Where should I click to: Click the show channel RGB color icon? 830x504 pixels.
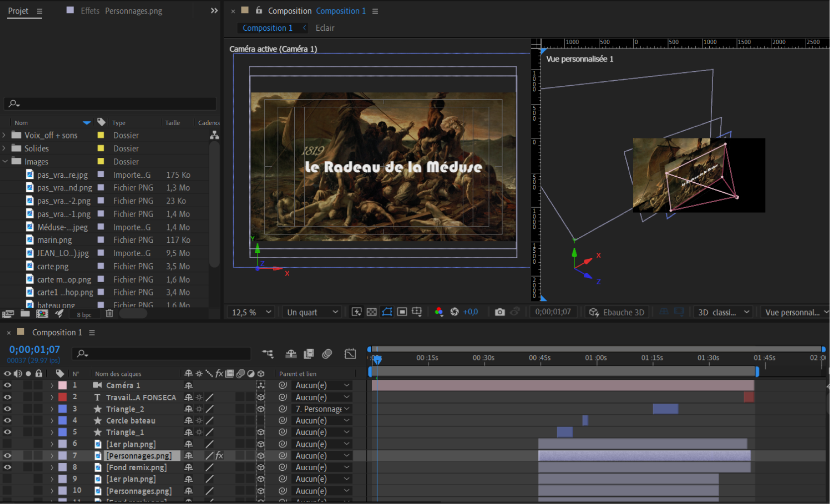(438, 312)
